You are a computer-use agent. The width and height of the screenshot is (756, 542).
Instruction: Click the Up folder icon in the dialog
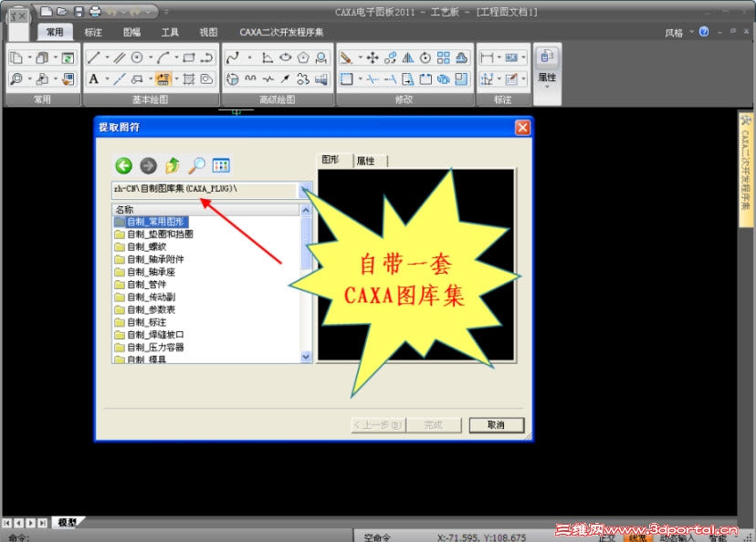pyautogui.click(x=173, y=166)
